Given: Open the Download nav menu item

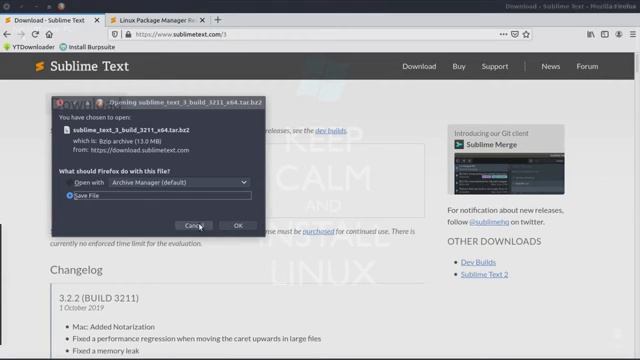Looking at the screenshot, I should [x=419, y=66].
